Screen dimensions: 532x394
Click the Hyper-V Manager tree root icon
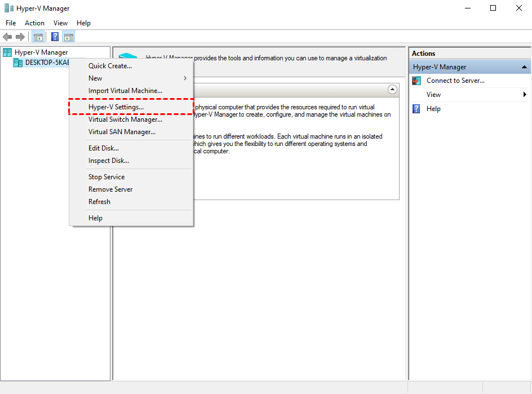(7, 52)
